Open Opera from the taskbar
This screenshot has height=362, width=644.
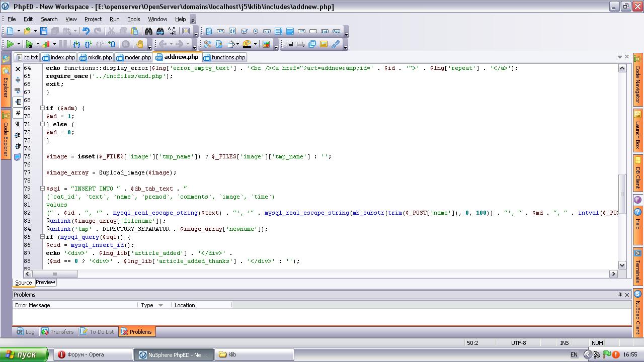pyautogui.click(x=85, y=354)
